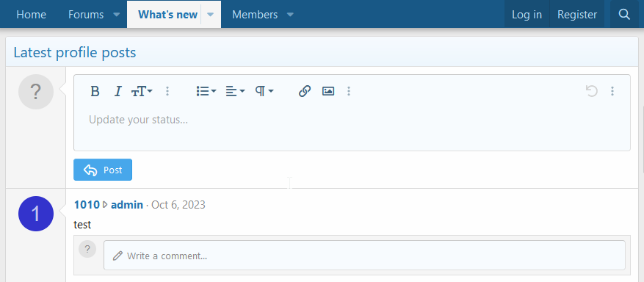Image resolution: width=644 pixels, height=282 pixels.
Task: Show more text formatting options
Action: pyautogui.click(x=167, y=91)
